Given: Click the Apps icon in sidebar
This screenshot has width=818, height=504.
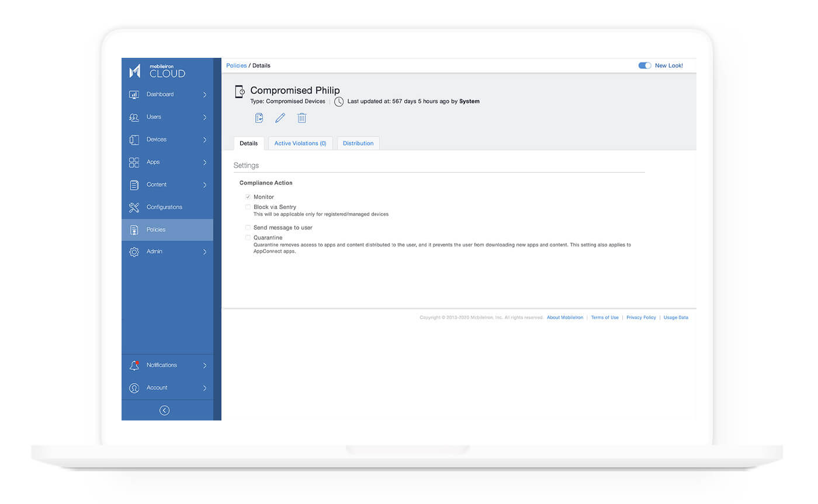Looking at the screenshot, I should (134, 162).
